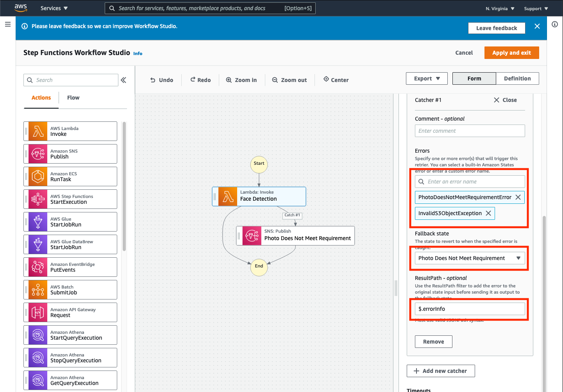Open the N. Virginia region dropdown
The height and width of the screenshot is (392, 563).
500,9
